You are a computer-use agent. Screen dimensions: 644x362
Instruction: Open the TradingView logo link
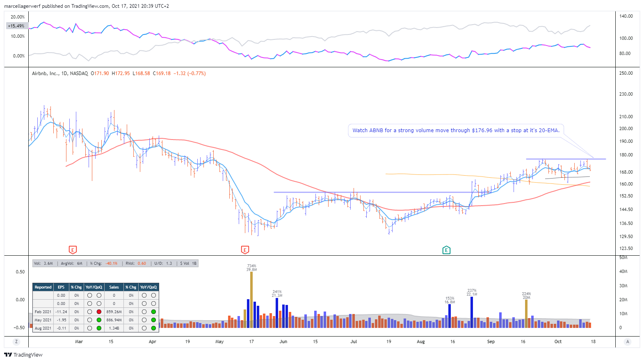click(23, 355)
